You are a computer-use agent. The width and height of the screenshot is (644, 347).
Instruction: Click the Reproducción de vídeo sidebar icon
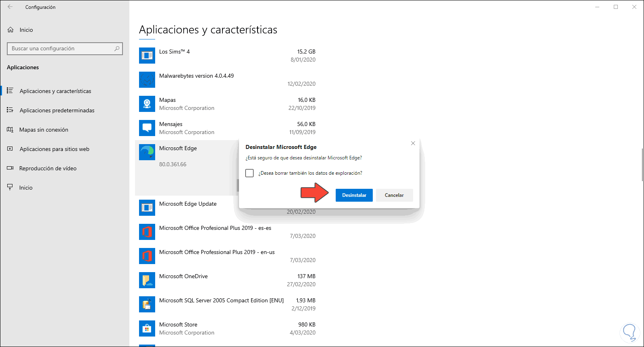[x=10, y=168]
